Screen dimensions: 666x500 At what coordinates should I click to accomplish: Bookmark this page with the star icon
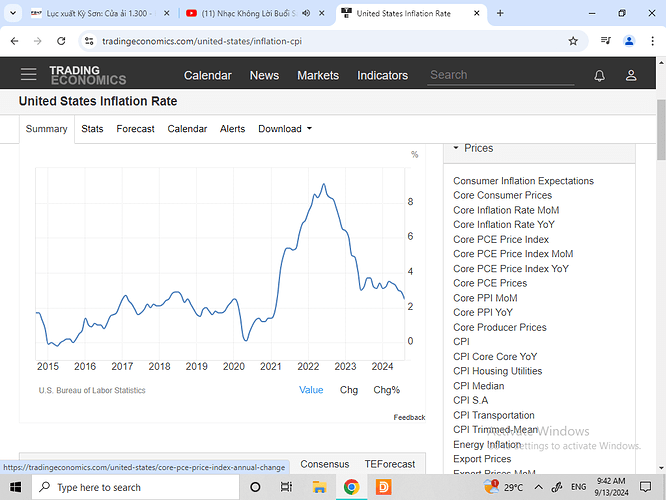point(573,41)
